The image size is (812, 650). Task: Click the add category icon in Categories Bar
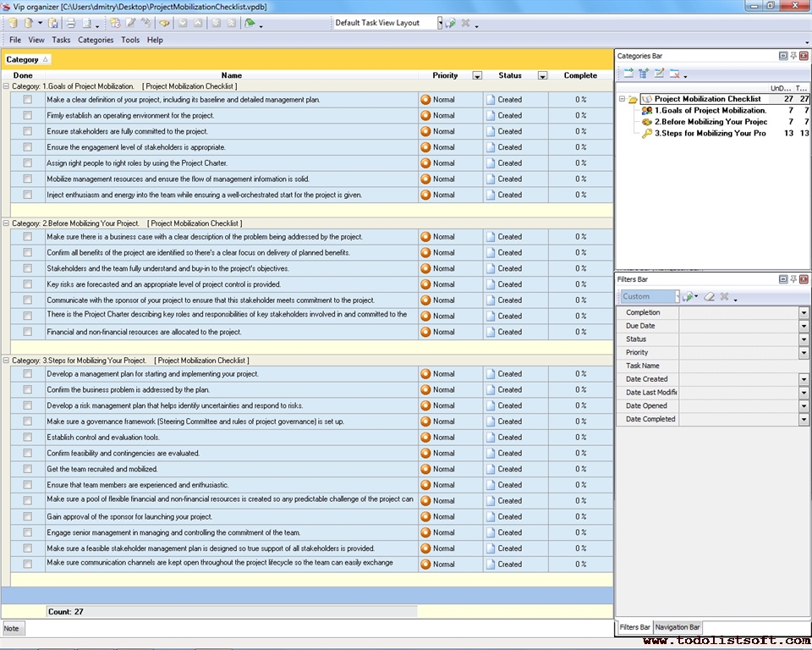coord(628,74)
